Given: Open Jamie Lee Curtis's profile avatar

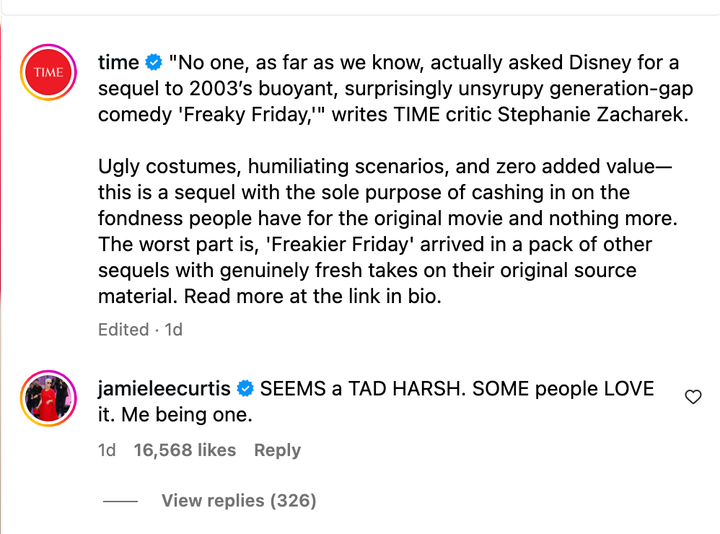Looking at the screenshot, I should click(48, 397).
